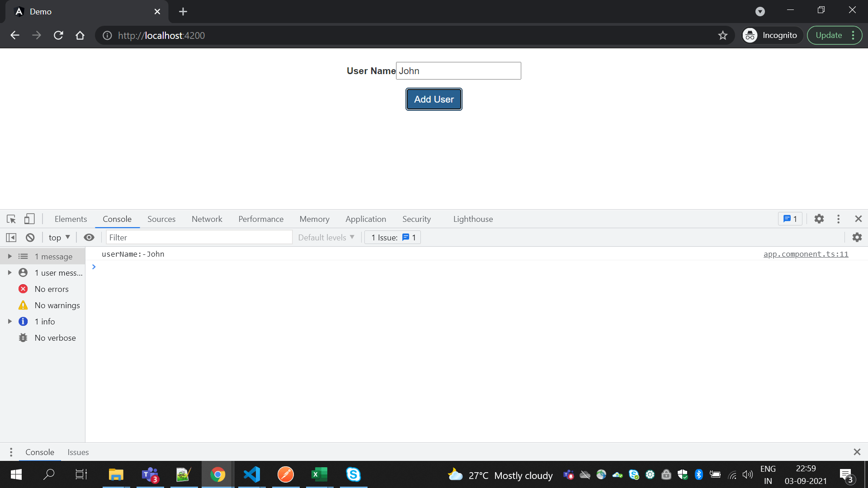
Task: Clear the console messages
Action: [29, 237]
